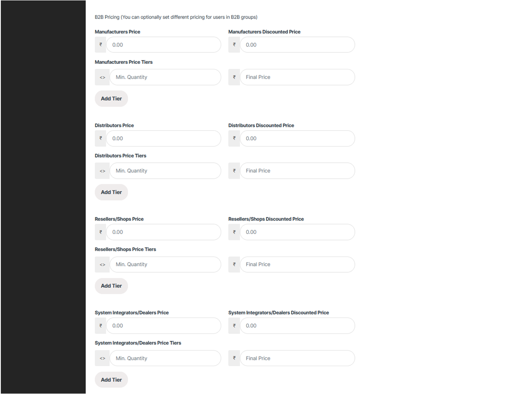Click the angle-bracket icon in System Integrators/Dealers Price Tiers
Image resolution: width=532 pixels, height=394 pixels.
(x=102, y=358)
